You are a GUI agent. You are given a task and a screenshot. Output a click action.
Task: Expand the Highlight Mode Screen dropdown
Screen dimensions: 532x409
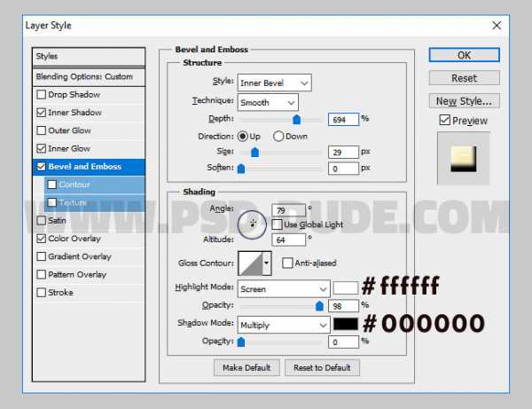tap(283, 288)
